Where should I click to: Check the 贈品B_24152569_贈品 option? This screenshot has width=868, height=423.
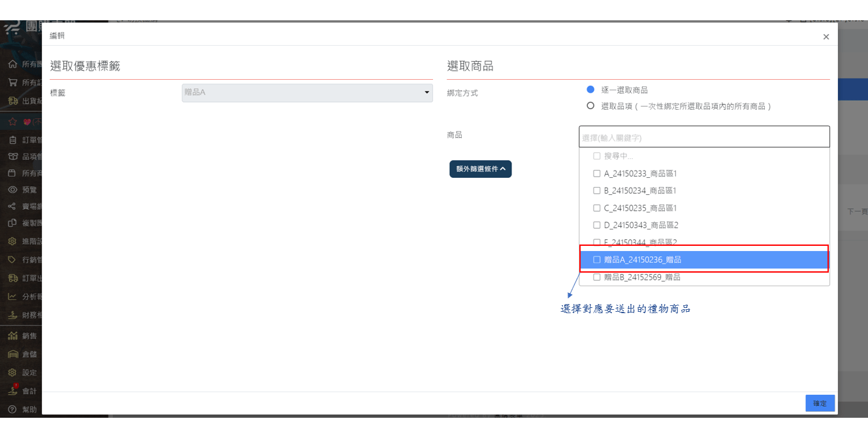(x=596, y=277)
